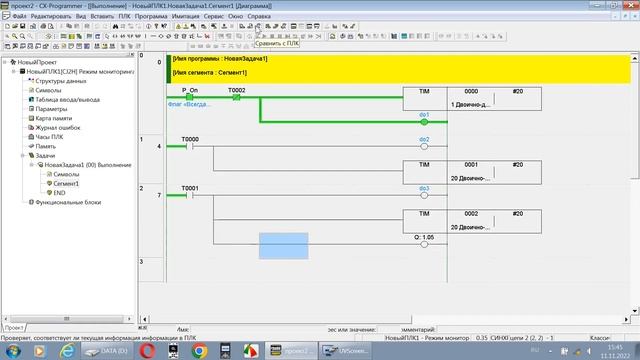Screen dimensions: 640x360
Task: Click the Zoom Out magnifier icon
Action: (22, 36)
